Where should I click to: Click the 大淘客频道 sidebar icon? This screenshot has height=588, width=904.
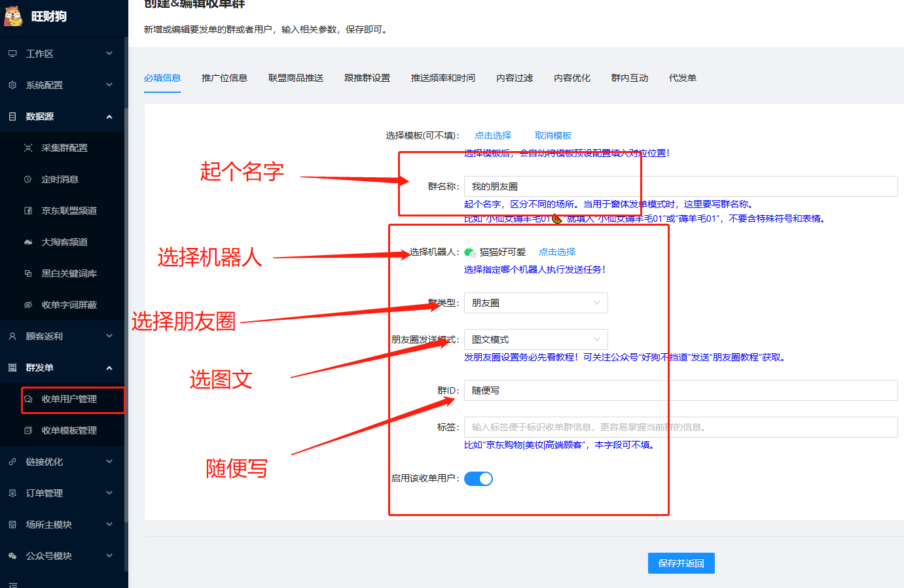[x=28, y=242]
